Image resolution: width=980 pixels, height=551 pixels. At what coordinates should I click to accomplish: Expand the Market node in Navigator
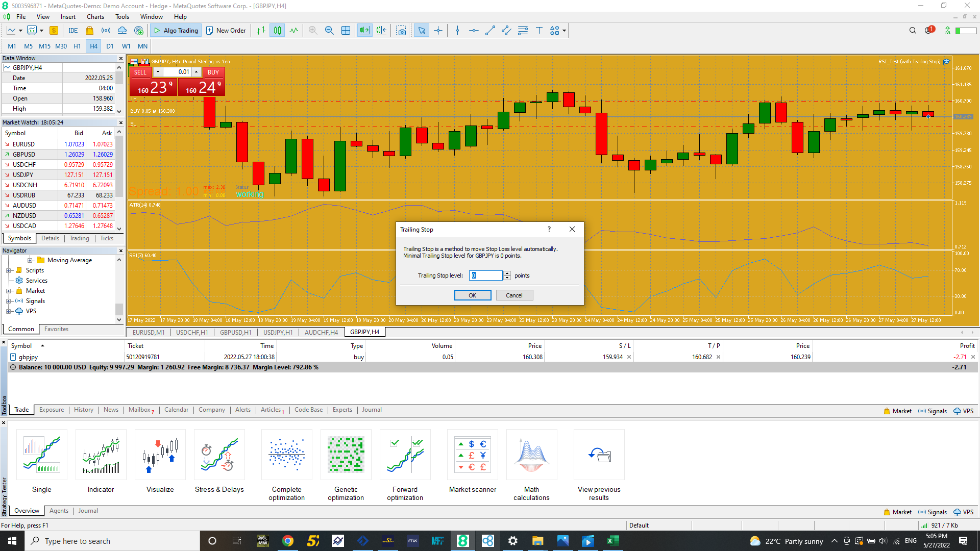point(8,291)
